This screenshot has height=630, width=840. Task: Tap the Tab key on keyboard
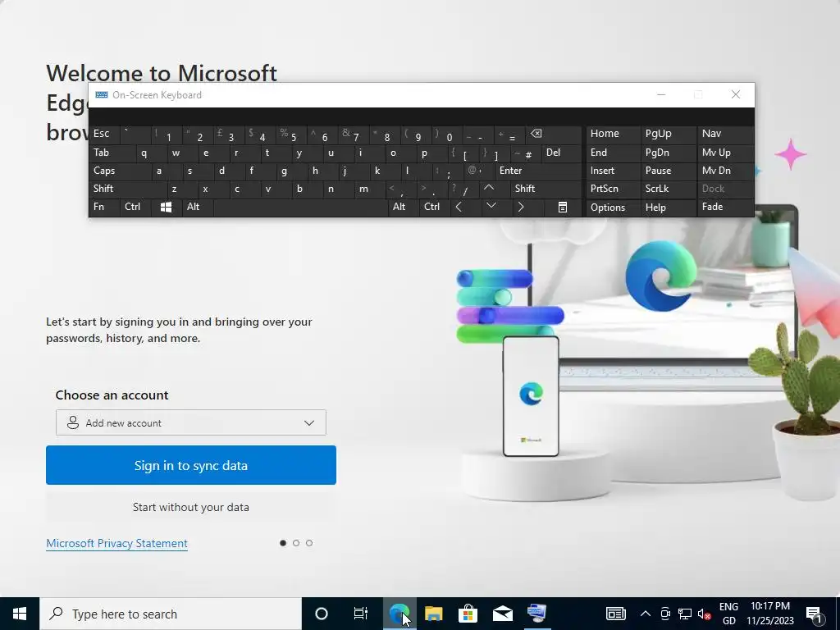[112, 153]
